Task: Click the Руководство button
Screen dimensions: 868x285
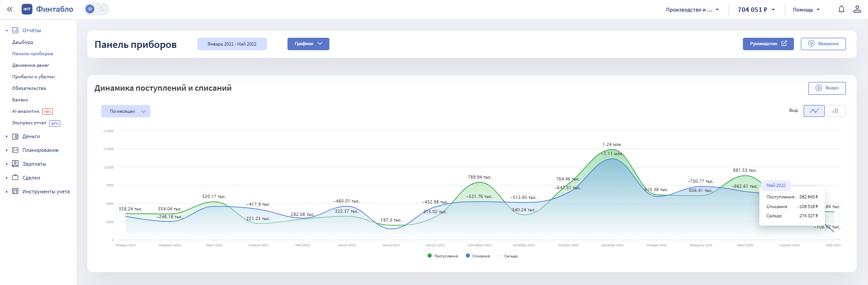Action: [x=768, y=44]
